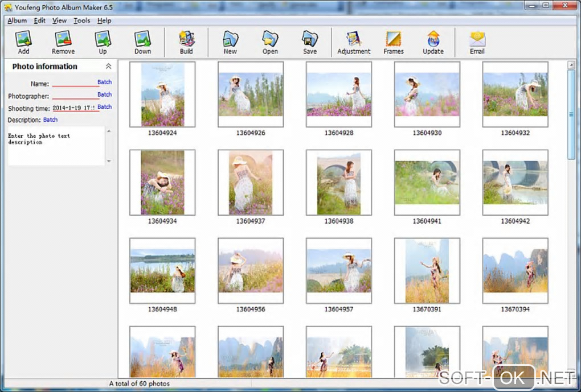581x392 pixels.
Task: Click the Email toolbar icon
Action: tap(477, 42)
